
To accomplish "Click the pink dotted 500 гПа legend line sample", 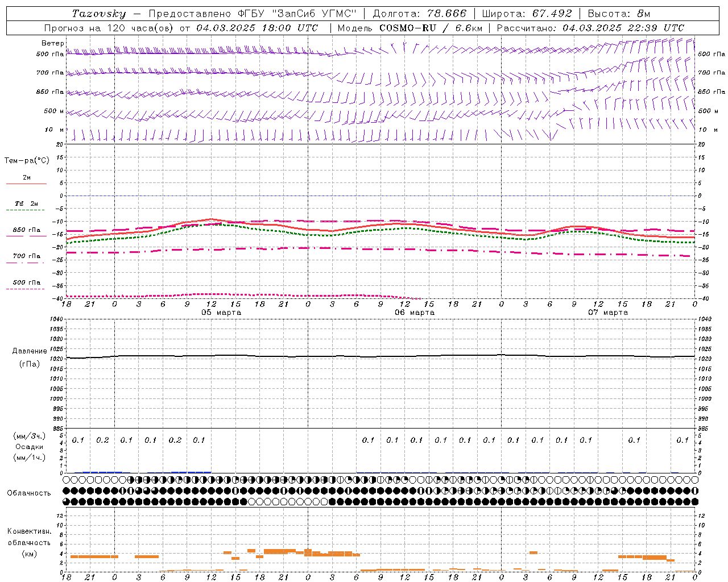I will [25, 289].
